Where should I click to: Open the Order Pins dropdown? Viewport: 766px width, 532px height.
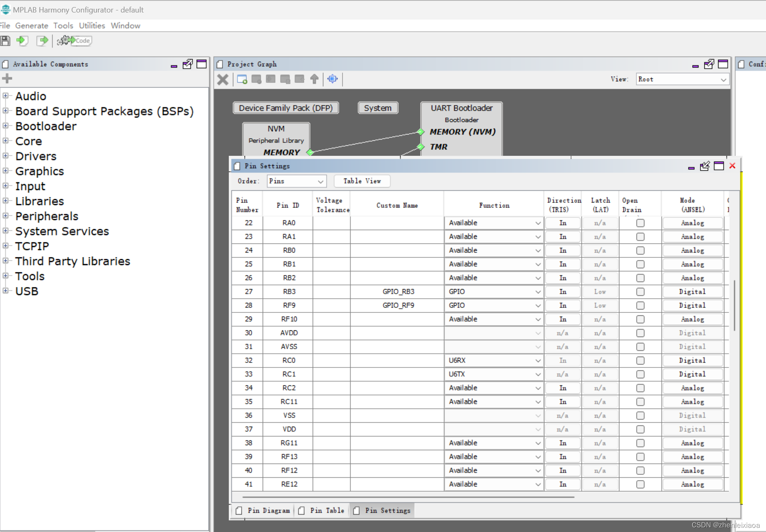(x=296, y=181)
